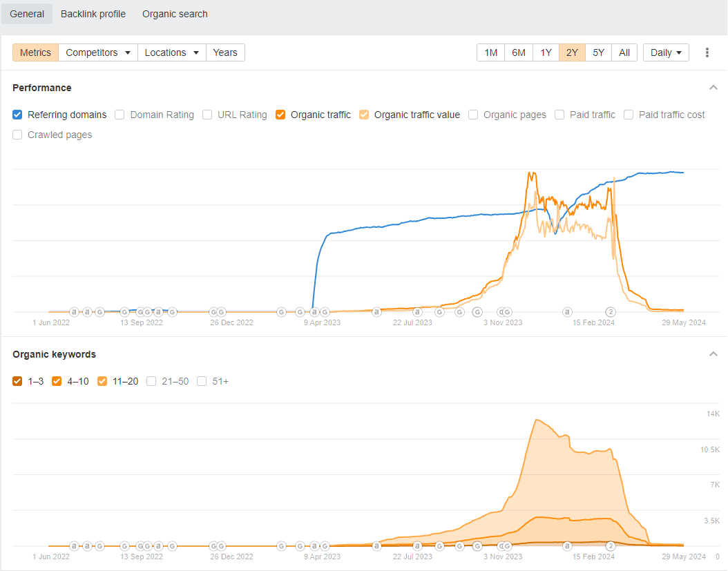
Task: Check the Crawled pages metric
Action: click(x=18, y=135)
